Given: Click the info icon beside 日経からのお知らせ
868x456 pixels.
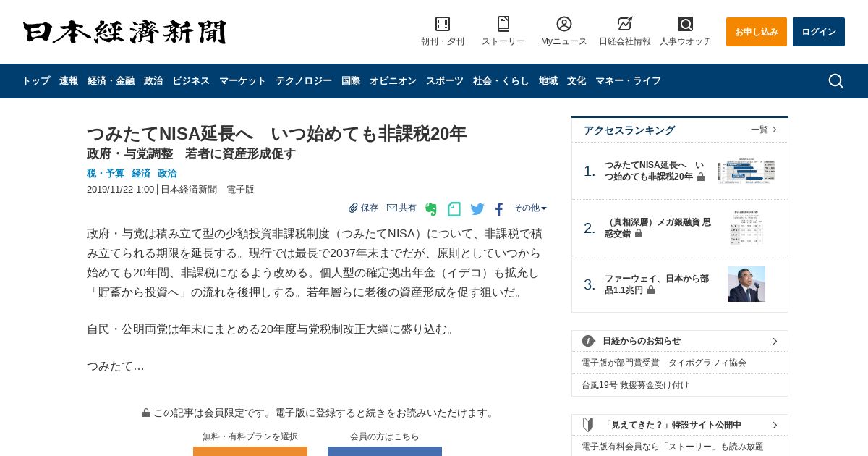Looking at the screenshot, I should (588, 341).
